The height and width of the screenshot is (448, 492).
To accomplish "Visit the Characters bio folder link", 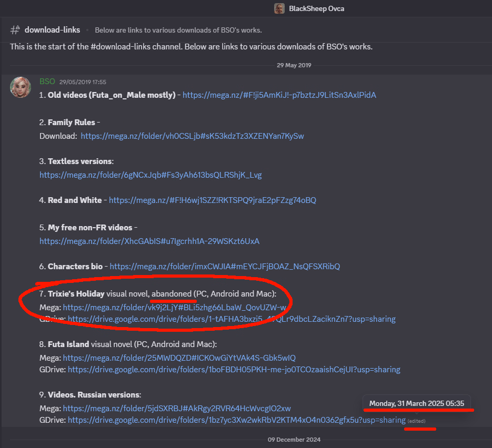I will coord(225,266).
